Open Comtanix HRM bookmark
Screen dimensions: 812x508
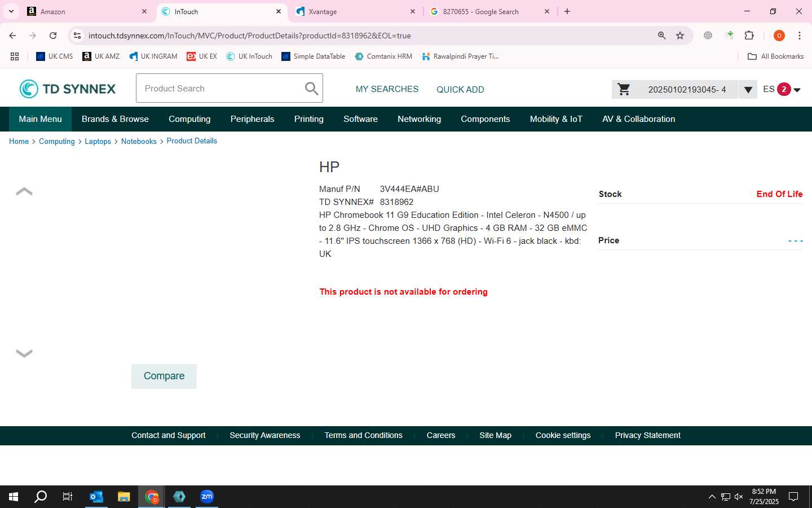coord(383,56)
